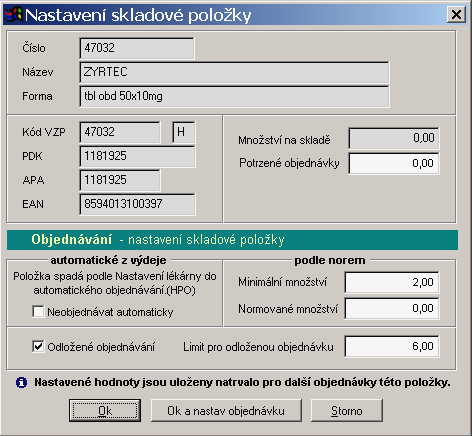
Task: Cancel with the Storno button
Action: pos(347,411)
